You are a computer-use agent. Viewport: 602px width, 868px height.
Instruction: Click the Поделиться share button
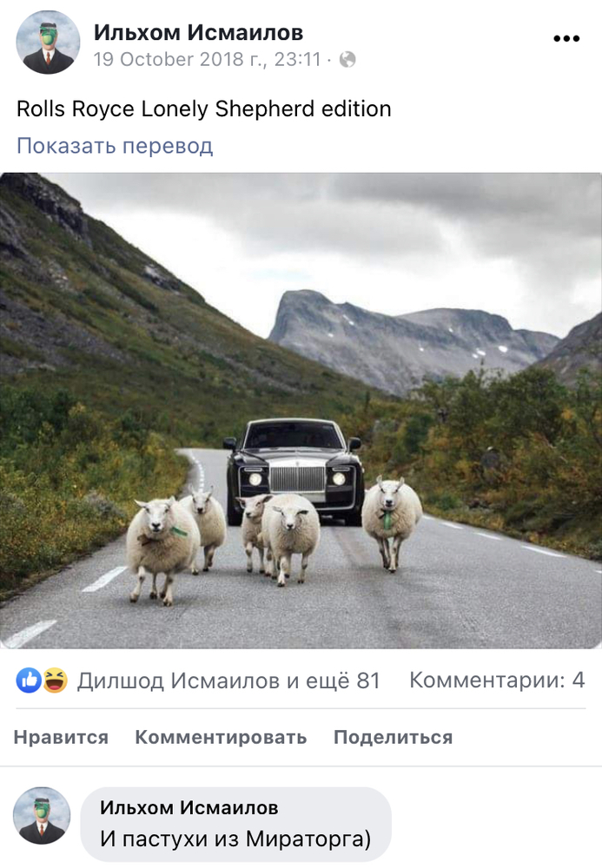coord(394,737)
